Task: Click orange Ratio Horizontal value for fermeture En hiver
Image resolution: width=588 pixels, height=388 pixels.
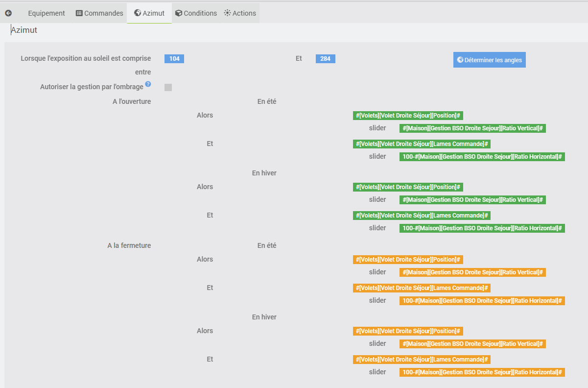Action: 482,372
